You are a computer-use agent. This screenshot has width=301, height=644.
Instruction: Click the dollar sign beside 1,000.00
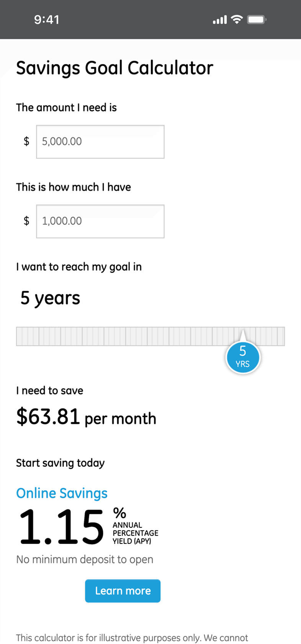26,221
